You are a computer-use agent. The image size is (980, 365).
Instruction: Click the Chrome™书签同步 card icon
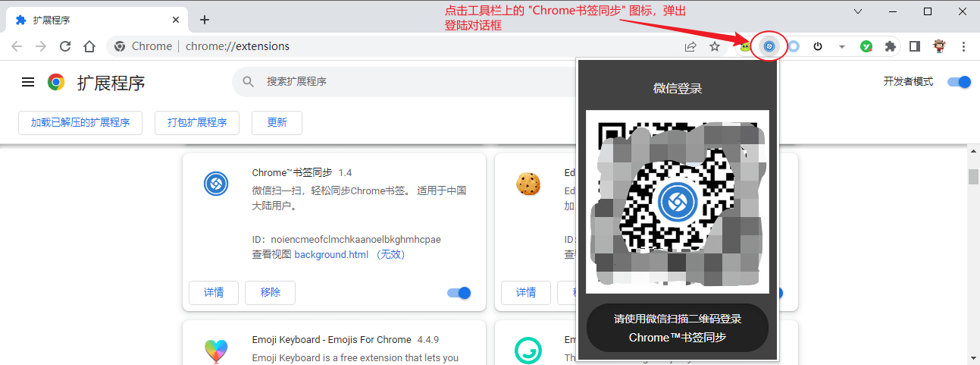coord(216,183)
